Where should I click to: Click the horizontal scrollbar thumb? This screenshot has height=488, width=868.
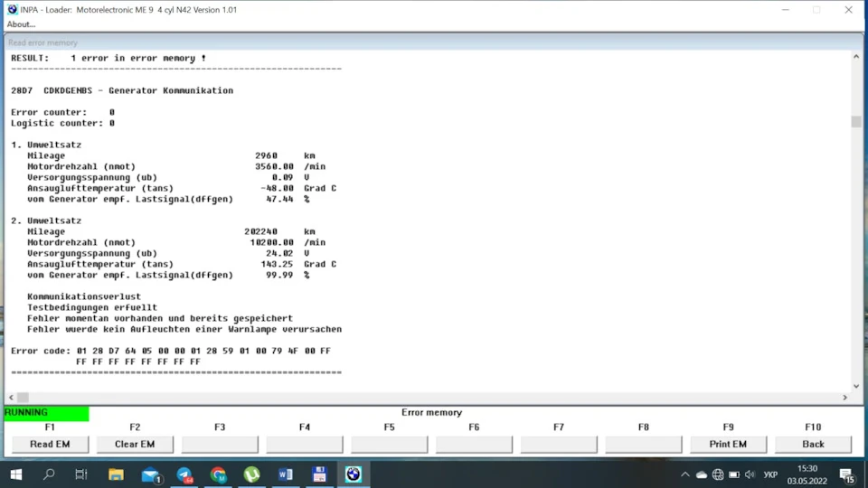(23, 398)
